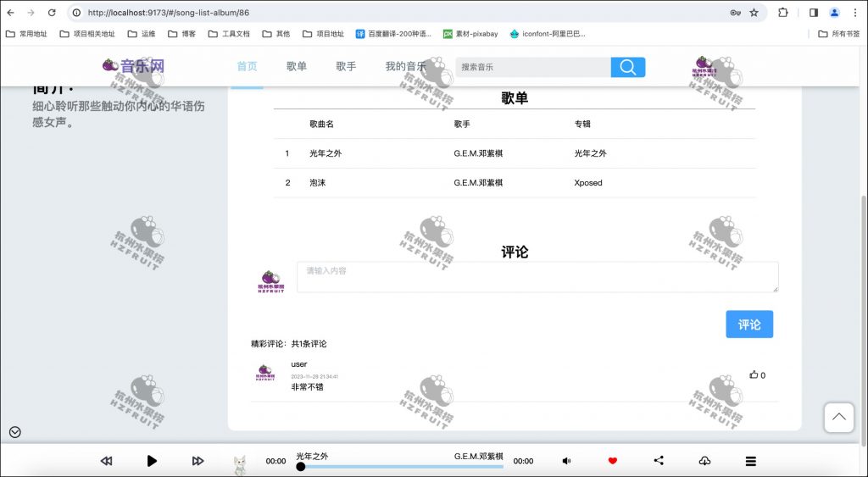
Task: Go to the 首页 tab
Action: (247, 66)
